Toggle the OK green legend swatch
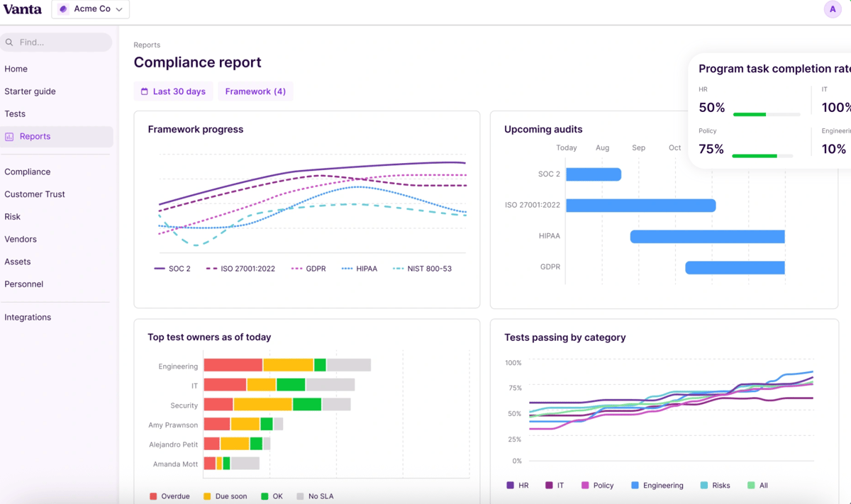This screenshot has width=851, height=504. (x=265, y=497)
